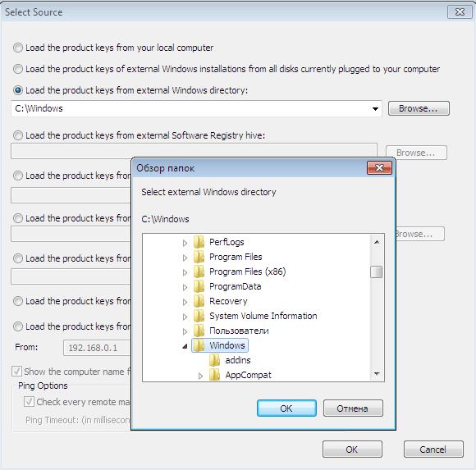Expand the Пользователи folder node
Screen dimensions: 476x470
click(x=185, y=331)
